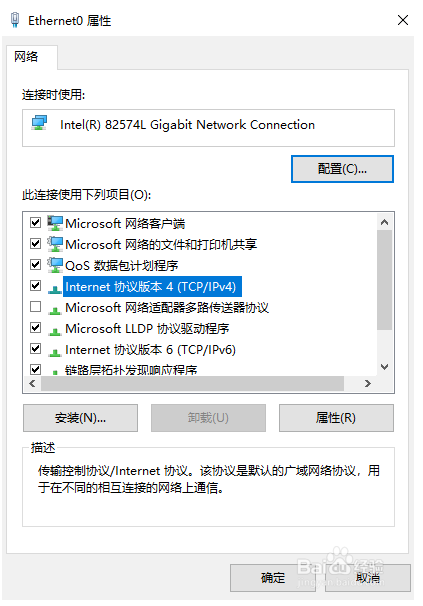The width and height of the screenshot is (423, 606).
Task: Enable Microsoft 网络适配器多路传送器协议 checkbox
Action: (36, 307)
